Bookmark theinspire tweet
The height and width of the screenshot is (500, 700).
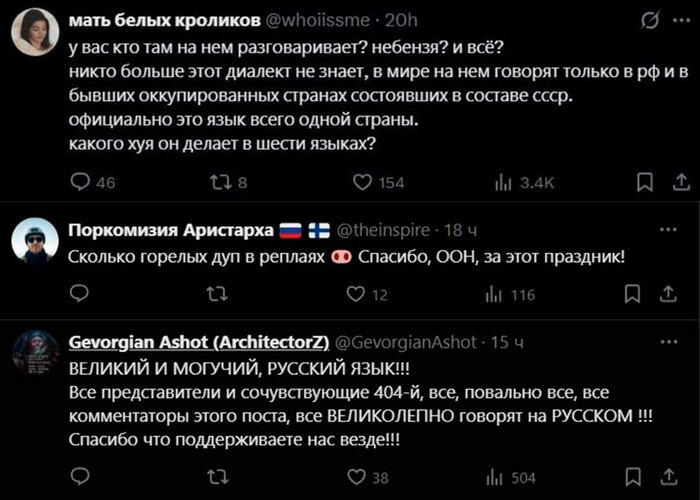click(x=632, y=295)
